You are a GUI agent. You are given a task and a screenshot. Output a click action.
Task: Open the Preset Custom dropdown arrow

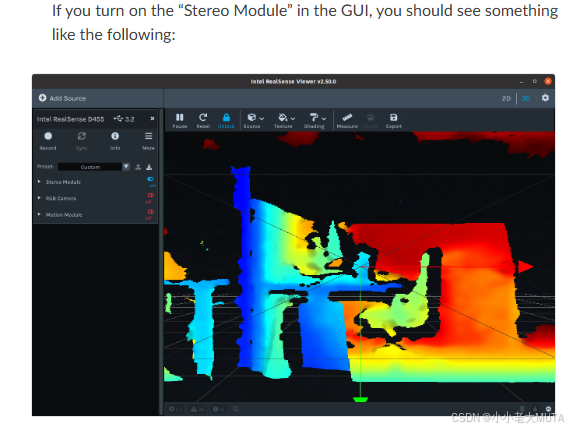point(126,167)
